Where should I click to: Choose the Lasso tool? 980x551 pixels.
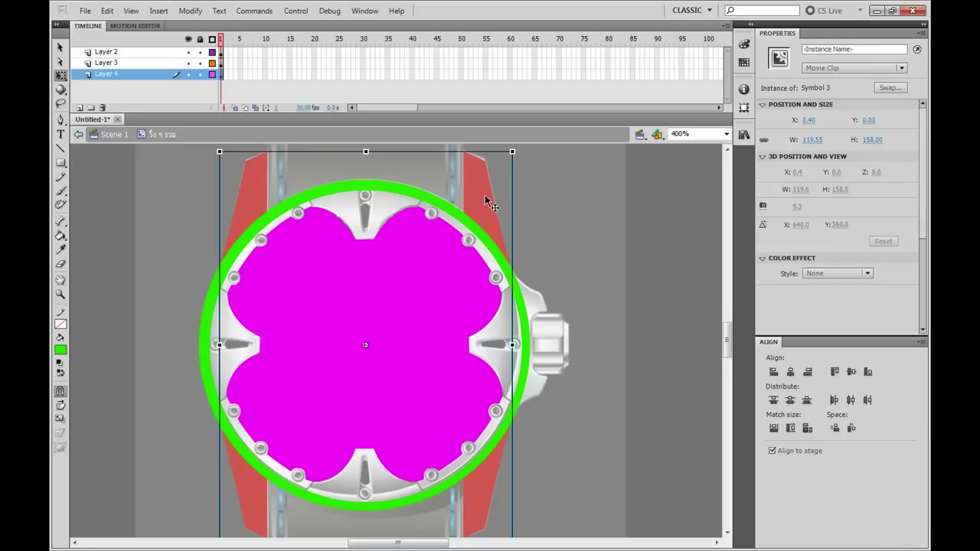[x=60, y=103]
